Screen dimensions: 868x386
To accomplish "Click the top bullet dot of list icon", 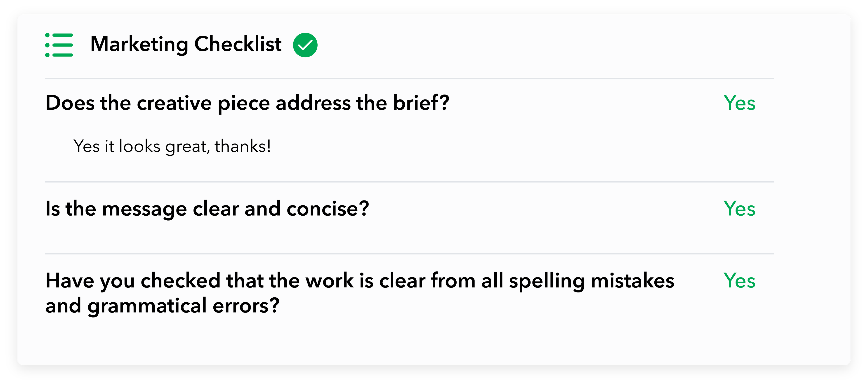I will point(47,35).
